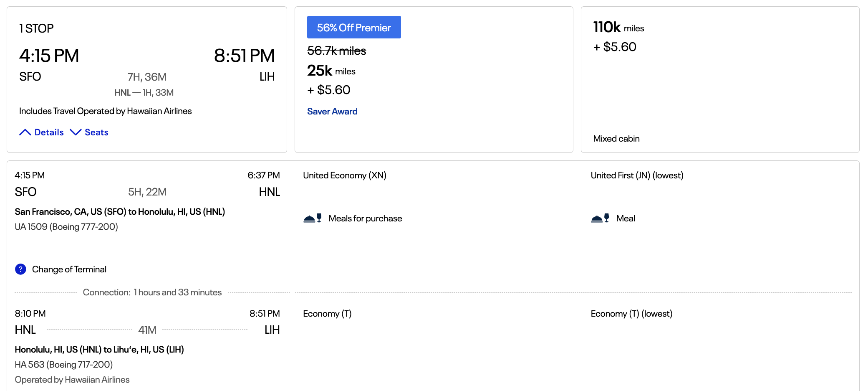Click 'Operated by Hawaiian Airlines' note
The height and width of the screenshot is (391, 868).
(x=72, y=380)
